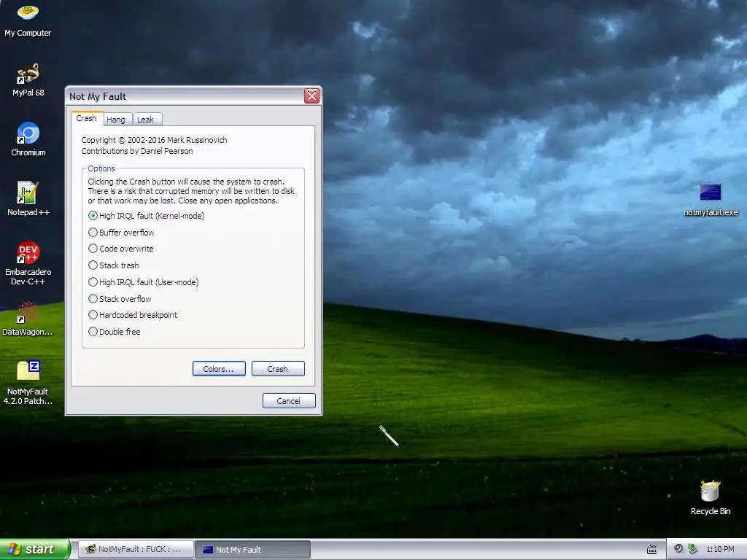The height and width of the screenshot is (560, 747).
Task: Select the NotMyFault 4.2.0 Patch zip folder
Action: click(28, 383)
